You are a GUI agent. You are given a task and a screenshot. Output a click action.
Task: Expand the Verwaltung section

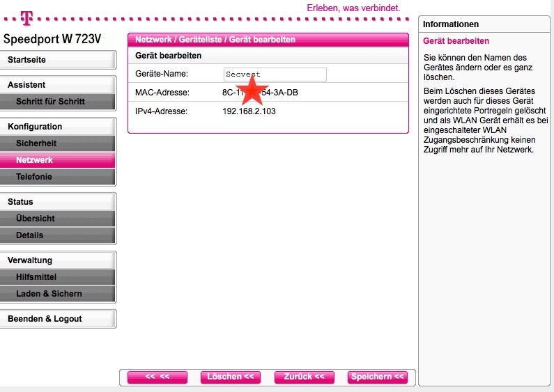pyautogui.click(x=59, y=260)
